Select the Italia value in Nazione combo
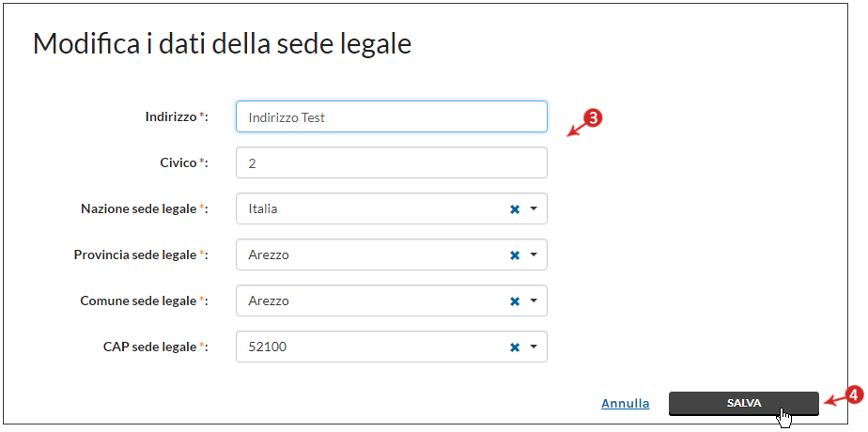The image size is (868, 432). [263, 209]
